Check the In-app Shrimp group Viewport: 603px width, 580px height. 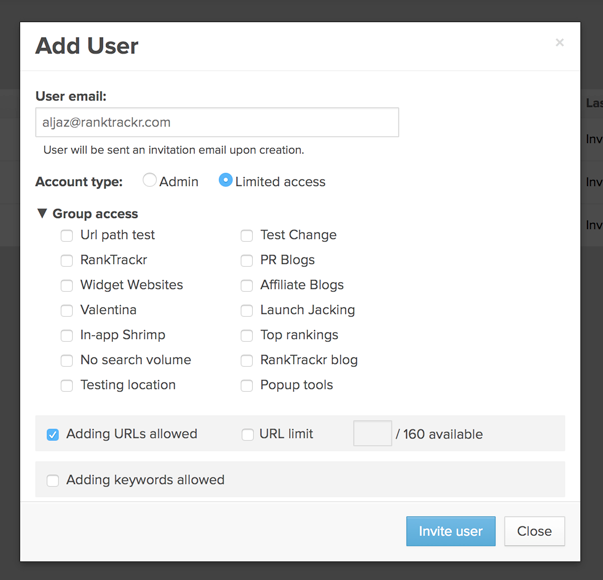pyautogui.click(x=67, y=335)
